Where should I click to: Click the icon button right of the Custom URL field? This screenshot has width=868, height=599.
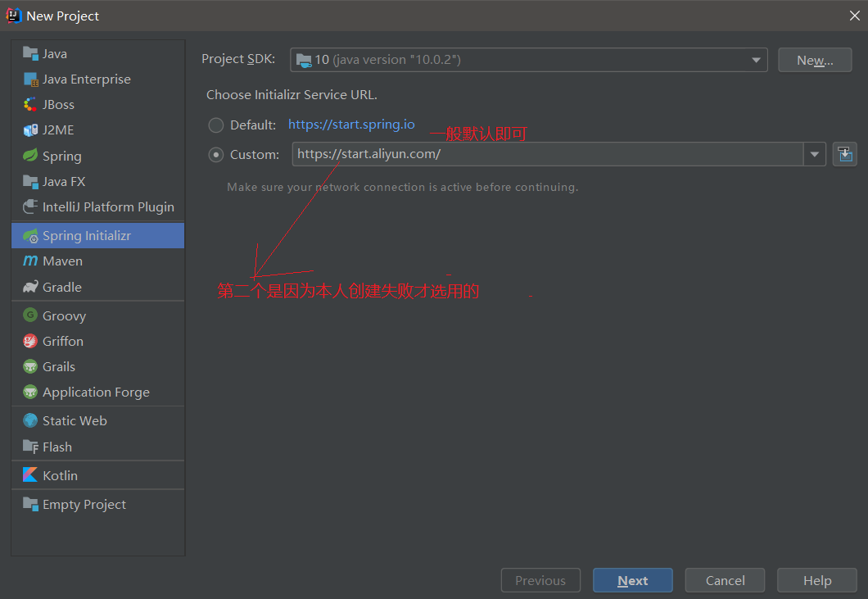click(x=845, y=154)
